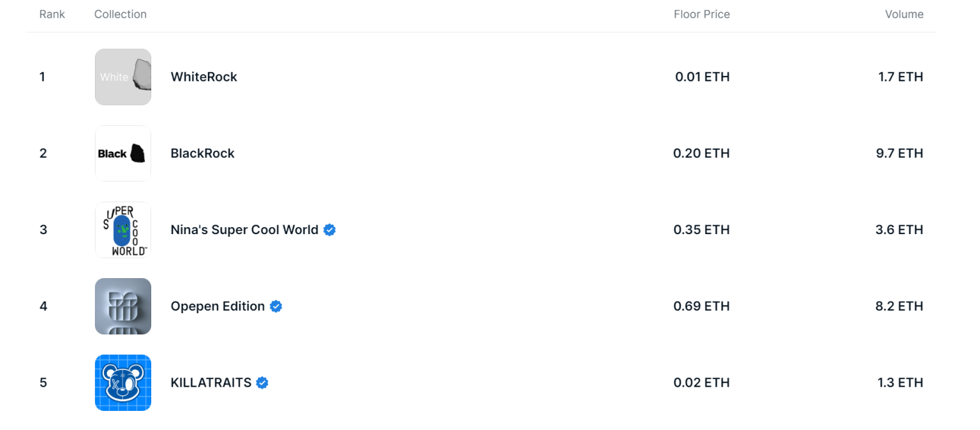Screen dimensions: 980x430
Task: Open the WhiteRock collection page
Action: click(204, 77)
